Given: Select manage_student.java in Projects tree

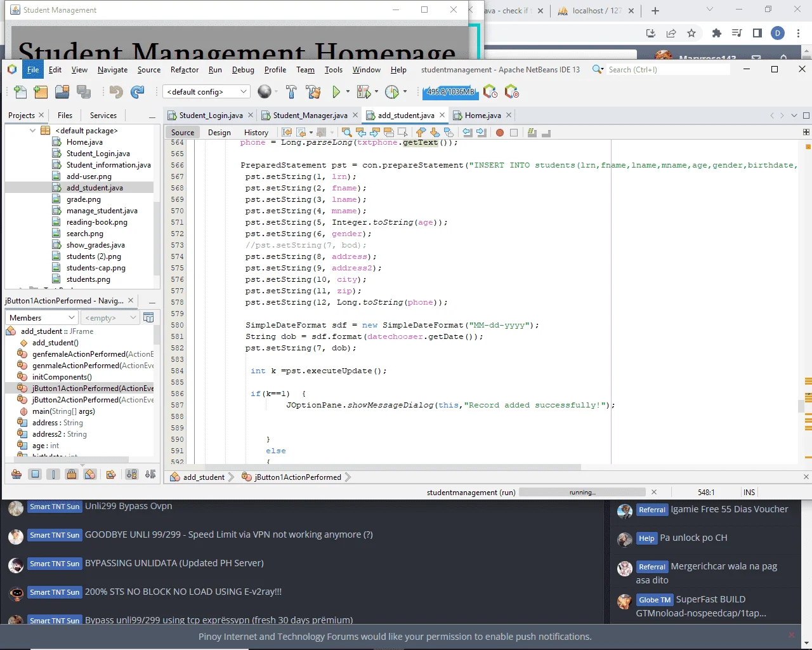Looking at the screenshot, I should click(x=101, y=211).
